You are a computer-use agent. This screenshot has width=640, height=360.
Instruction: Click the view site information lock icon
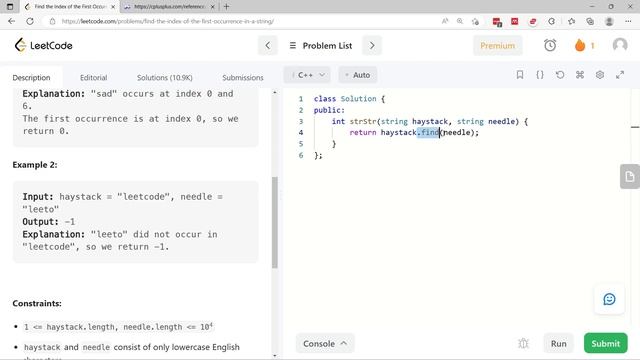click(52, 21)
